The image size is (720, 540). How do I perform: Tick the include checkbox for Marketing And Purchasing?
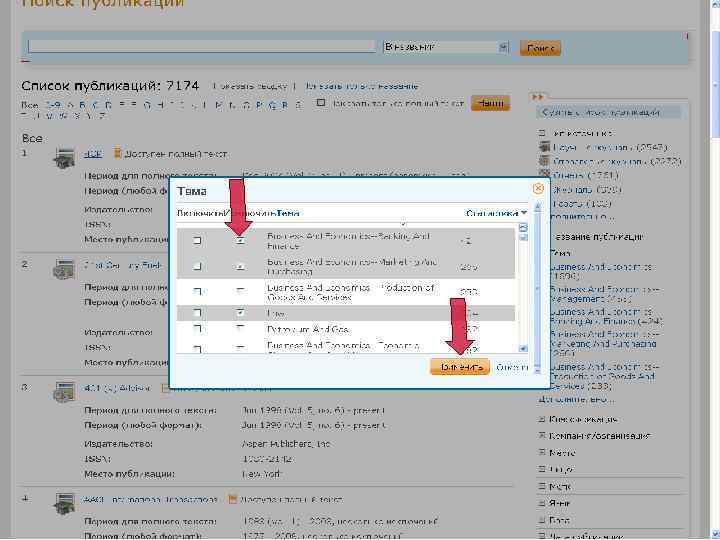point(197,266)
